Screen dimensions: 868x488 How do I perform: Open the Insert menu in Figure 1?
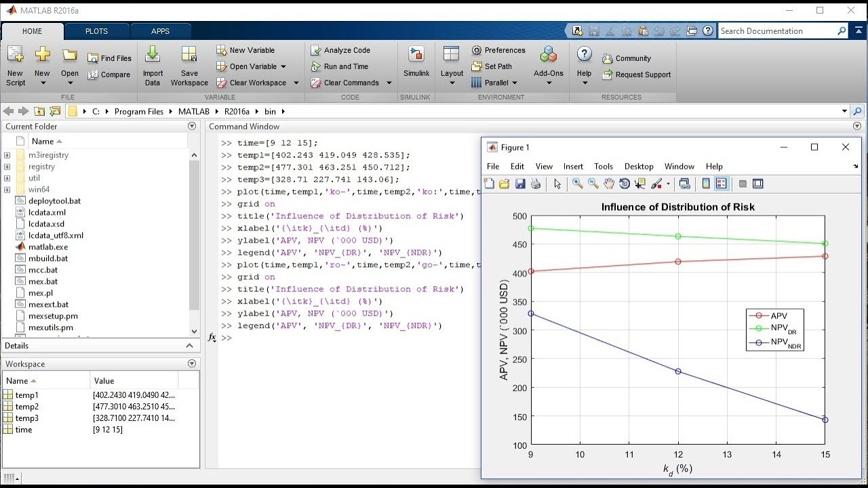tap(573, 166)
